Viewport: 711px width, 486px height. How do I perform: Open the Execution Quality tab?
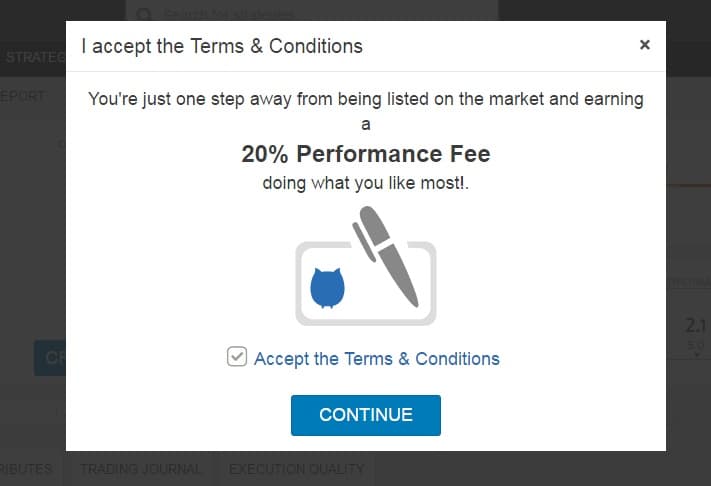click(295, 468)
